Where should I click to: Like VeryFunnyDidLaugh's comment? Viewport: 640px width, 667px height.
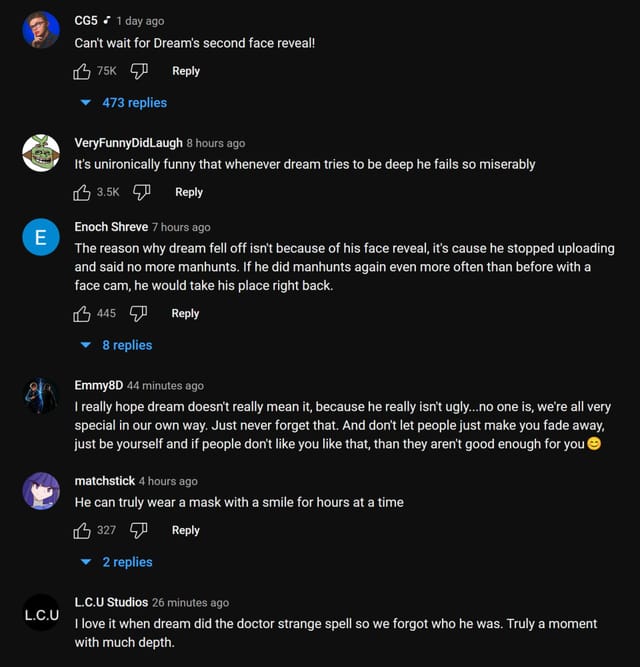pyautogui.click(x=82, y=192)
